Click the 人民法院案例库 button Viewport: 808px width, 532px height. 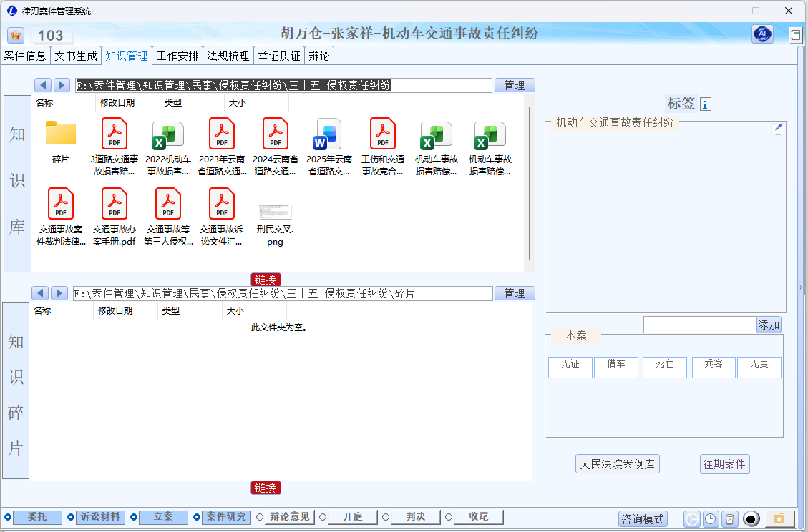tap(617, 464)
